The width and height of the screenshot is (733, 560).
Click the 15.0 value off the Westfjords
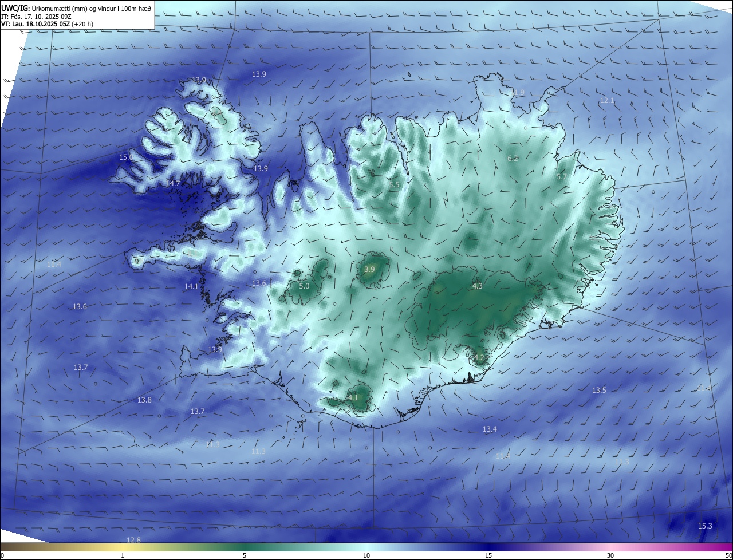[x=126, y=157]
